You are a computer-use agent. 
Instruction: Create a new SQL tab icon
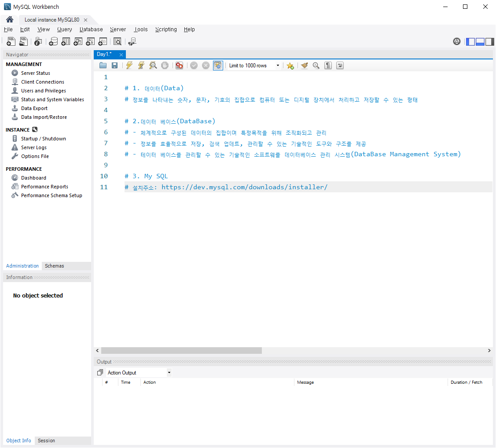tap(11, 41)
